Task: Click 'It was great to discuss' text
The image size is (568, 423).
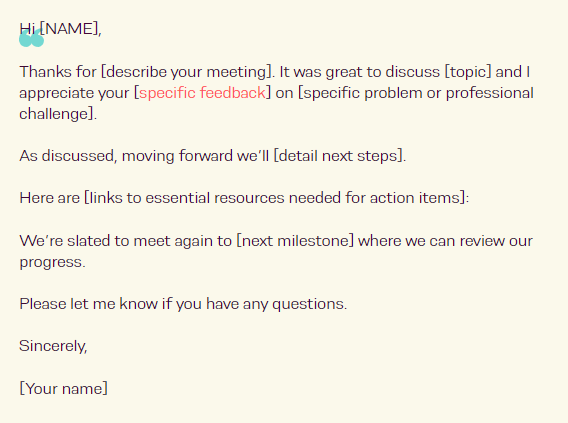Action: 360,72
